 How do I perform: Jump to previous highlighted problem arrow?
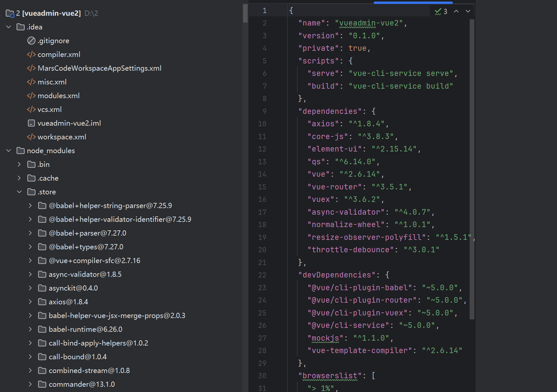(456, 11)
